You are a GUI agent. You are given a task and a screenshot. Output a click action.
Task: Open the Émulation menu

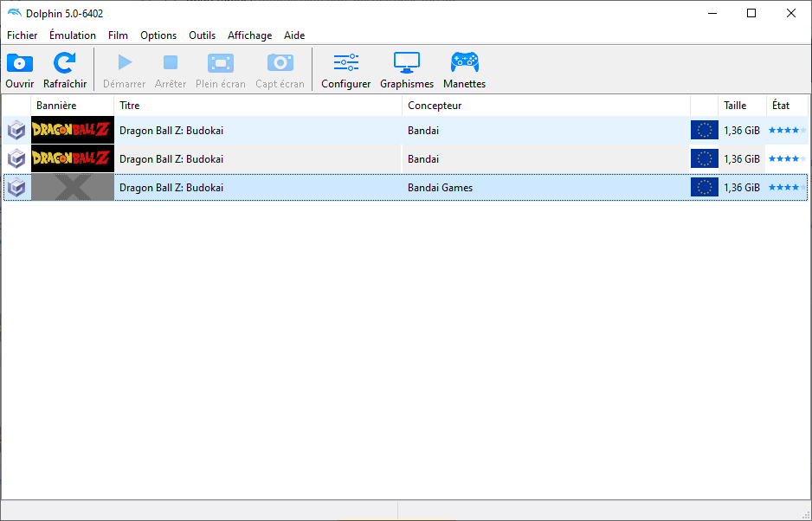pyautogui.click(x=73, y=35)
